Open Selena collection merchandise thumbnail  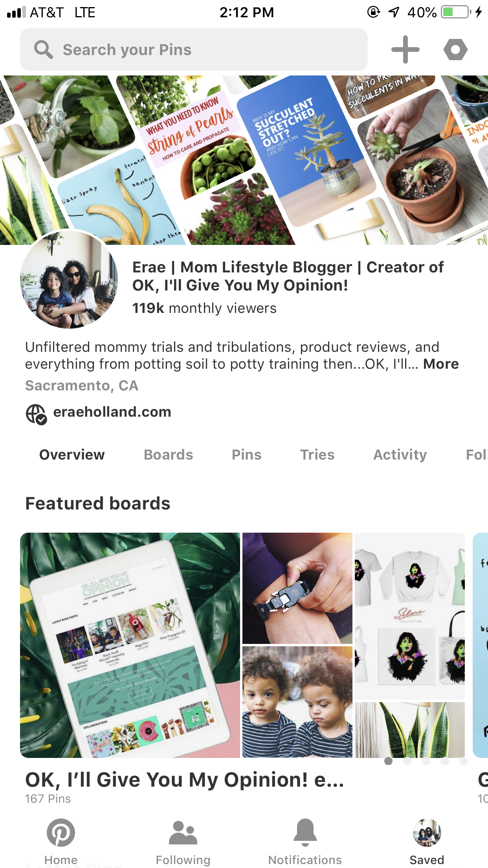(410, 616)
